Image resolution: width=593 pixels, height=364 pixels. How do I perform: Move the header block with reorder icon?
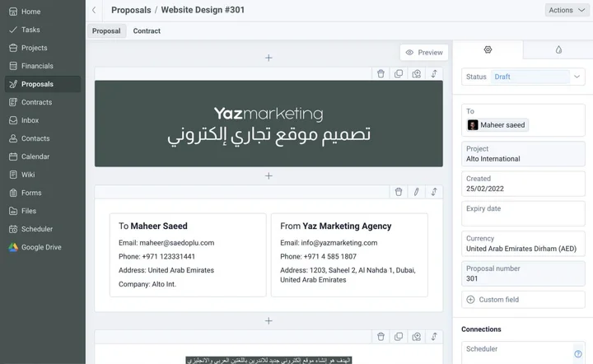(434, 74)
